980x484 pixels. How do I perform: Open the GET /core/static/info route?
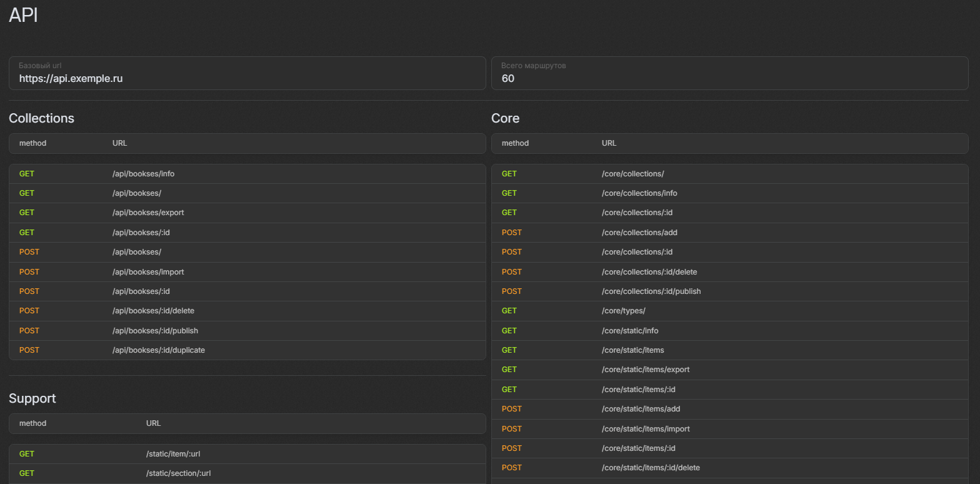729,331
